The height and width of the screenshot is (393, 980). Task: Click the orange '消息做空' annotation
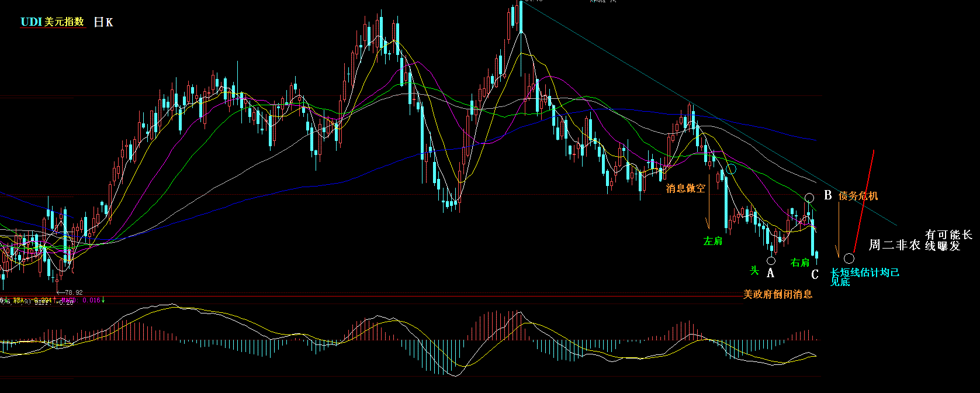(686, 188)
